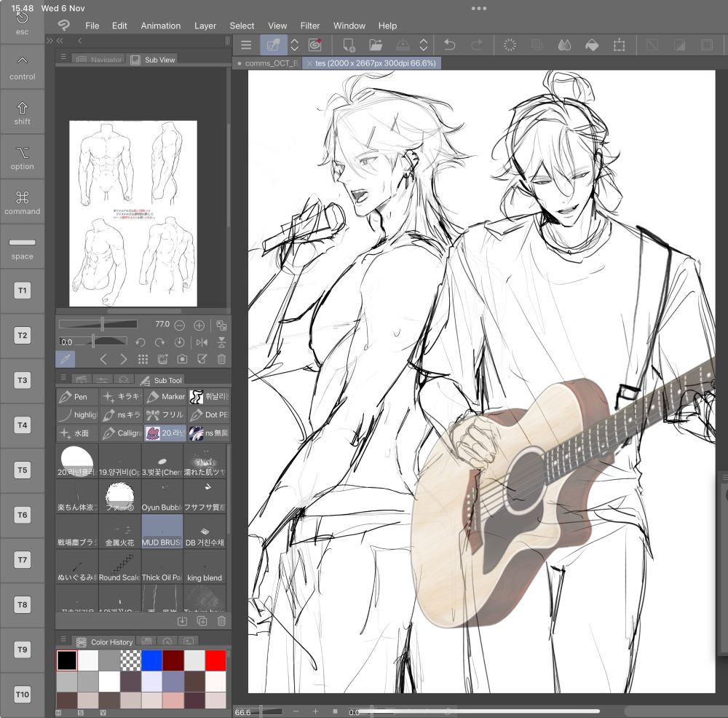Switch to the Navigator tab
Screen dimensions: 728x718
pyautogui.click(x=99, y=60)
